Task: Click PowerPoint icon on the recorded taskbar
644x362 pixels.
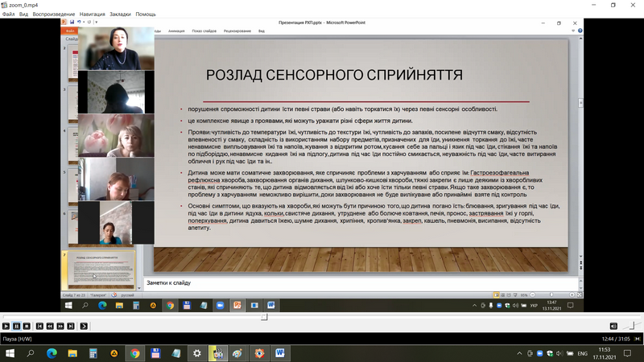Action: click(237, 306)
